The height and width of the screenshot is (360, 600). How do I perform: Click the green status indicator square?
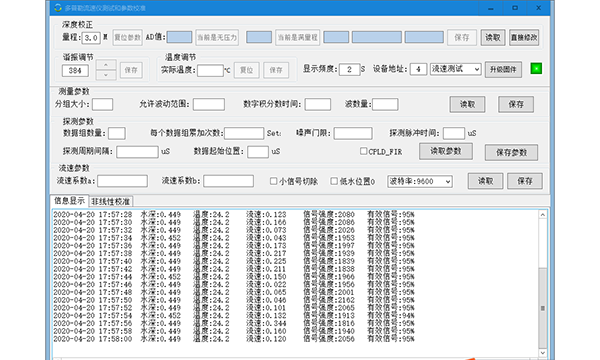click(536, 69)
